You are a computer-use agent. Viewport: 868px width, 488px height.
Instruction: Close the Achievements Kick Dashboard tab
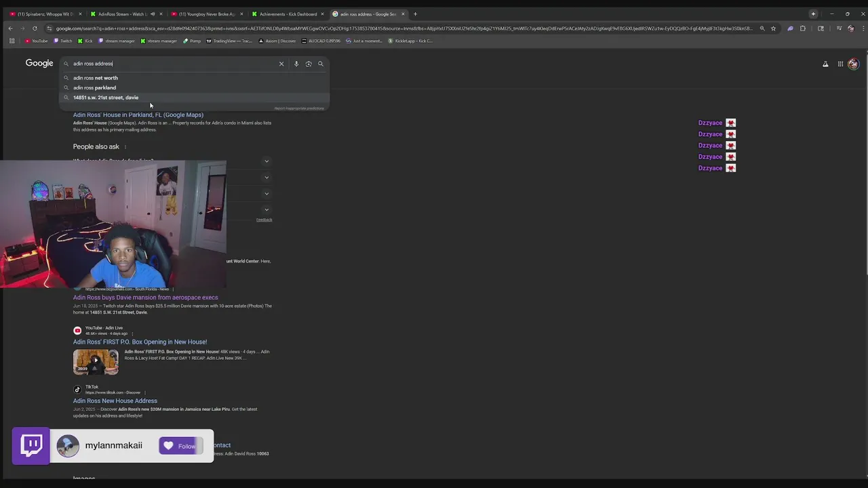pos(323,14)
